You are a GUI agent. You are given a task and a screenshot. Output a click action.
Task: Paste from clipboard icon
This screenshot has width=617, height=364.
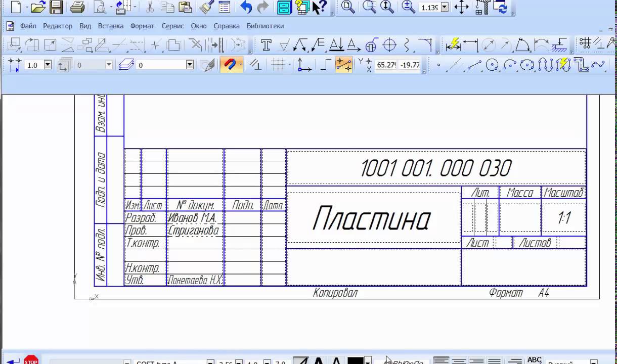pos(185,7)
